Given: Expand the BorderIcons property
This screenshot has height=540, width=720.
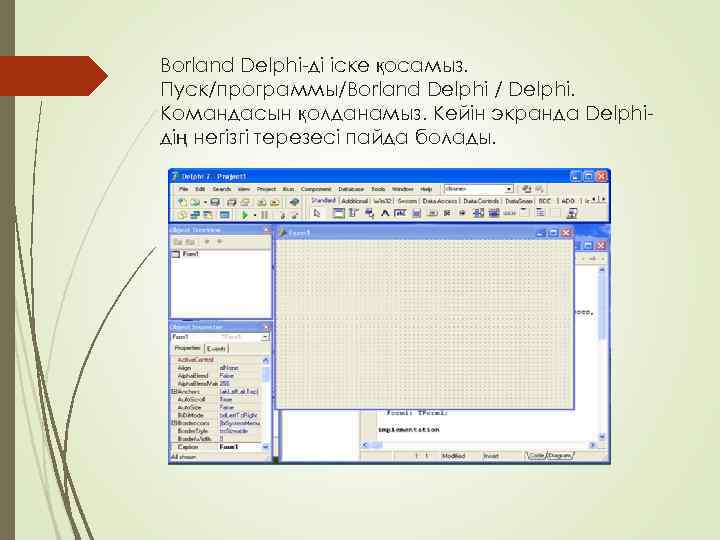Looking at the screenshot, I should [174, 423].
